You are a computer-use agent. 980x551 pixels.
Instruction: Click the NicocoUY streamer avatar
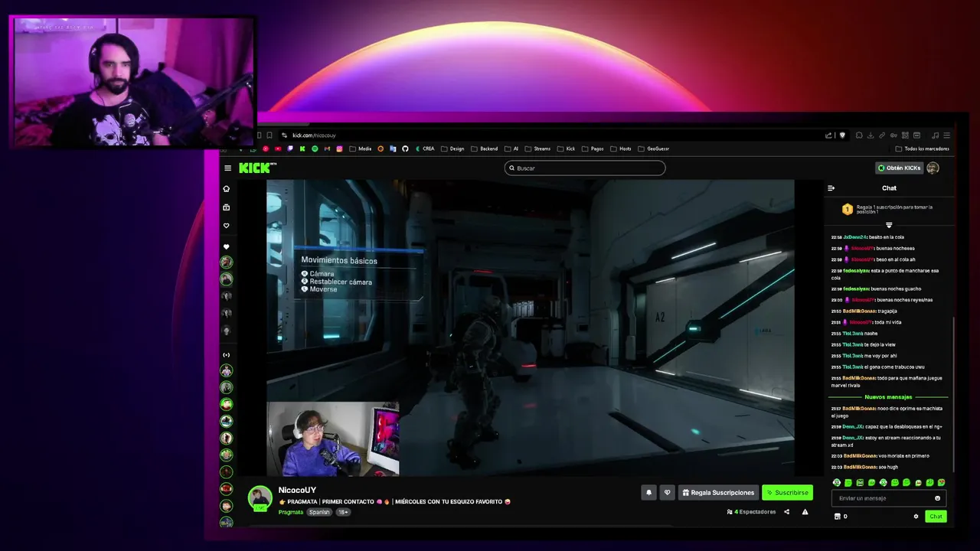[x=260, y=498]
